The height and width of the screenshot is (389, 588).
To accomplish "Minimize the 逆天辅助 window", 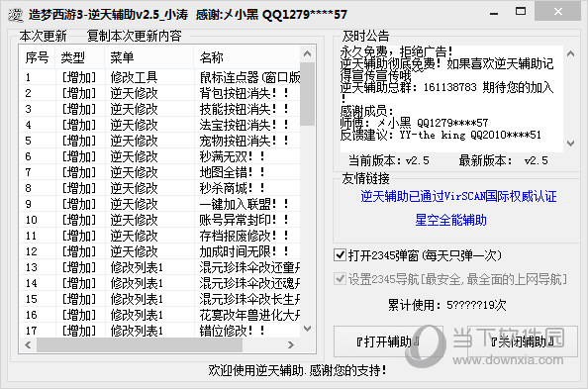I will tap(494, 13).
